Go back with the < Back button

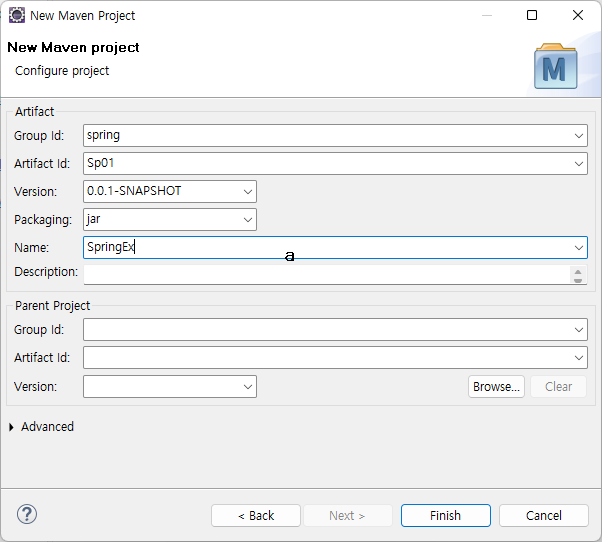point(256,516)
